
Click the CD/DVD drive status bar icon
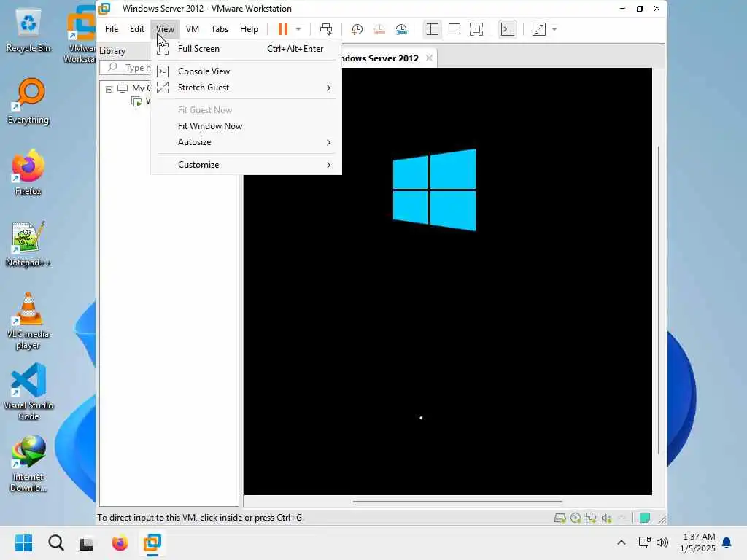(576, 518)
